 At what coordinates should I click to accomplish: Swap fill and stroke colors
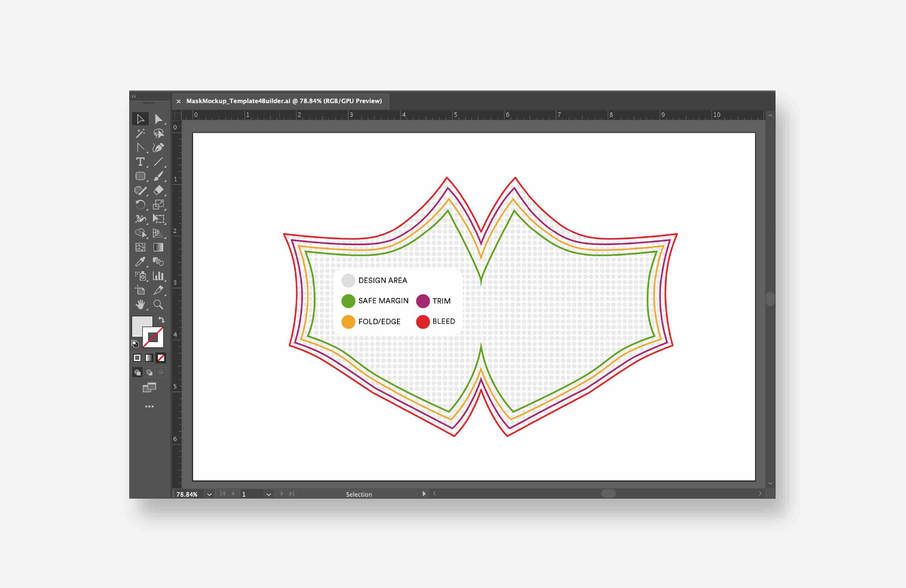pyautogui.click(x=161, y=320)
